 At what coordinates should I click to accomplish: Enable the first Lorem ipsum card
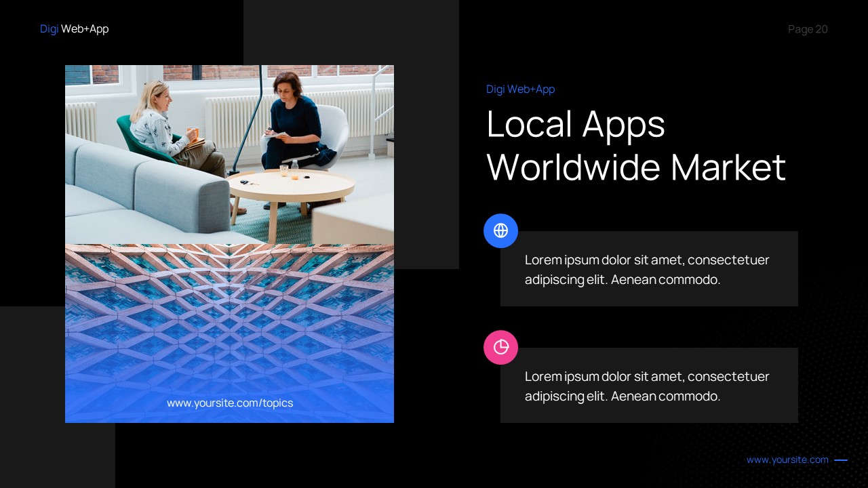tap(649, 268)
